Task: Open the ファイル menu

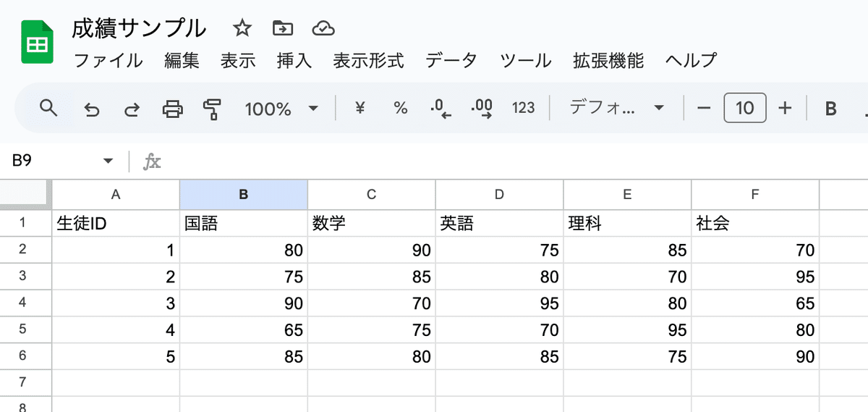Action: [109, 60]
